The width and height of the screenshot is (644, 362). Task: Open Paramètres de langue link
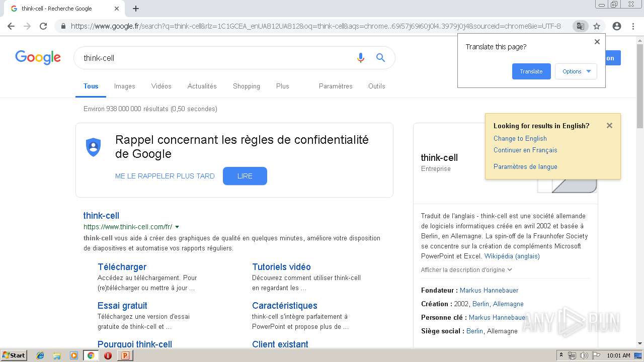[525, 167]
